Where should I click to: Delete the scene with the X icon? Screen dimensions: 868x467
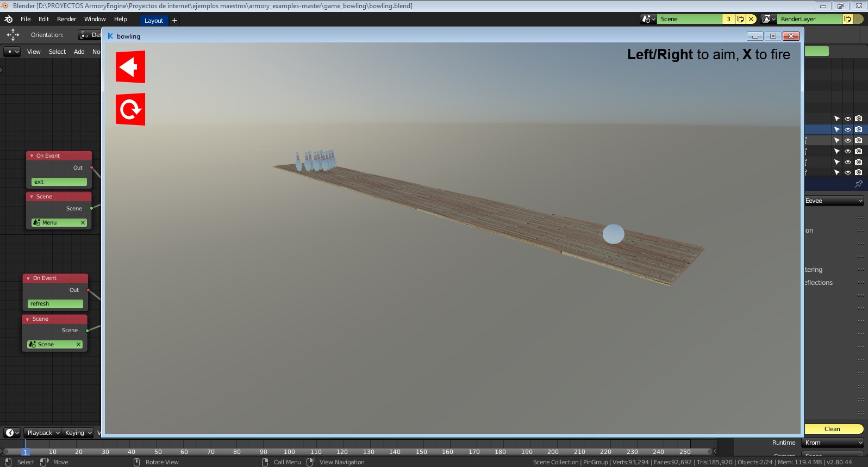tap(751, 19)
